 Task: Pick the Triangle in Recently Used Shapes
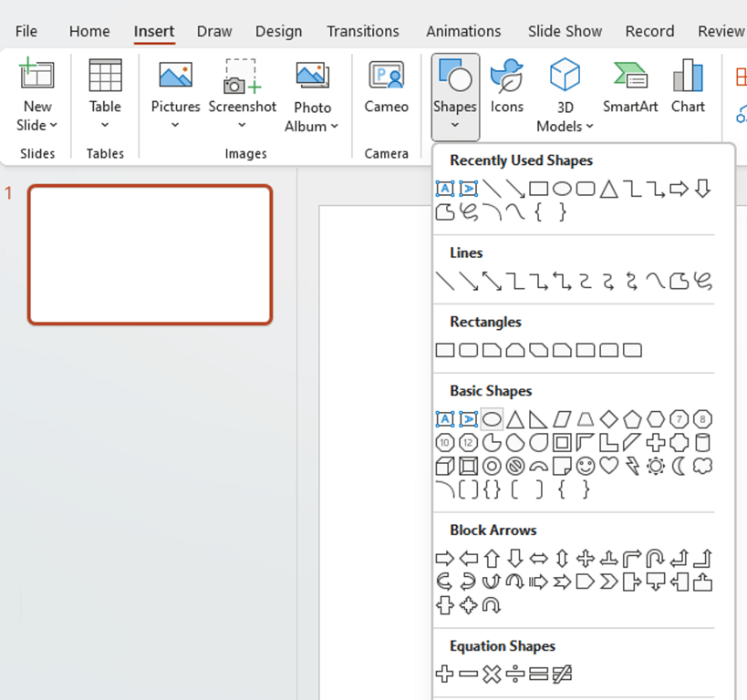609,189
